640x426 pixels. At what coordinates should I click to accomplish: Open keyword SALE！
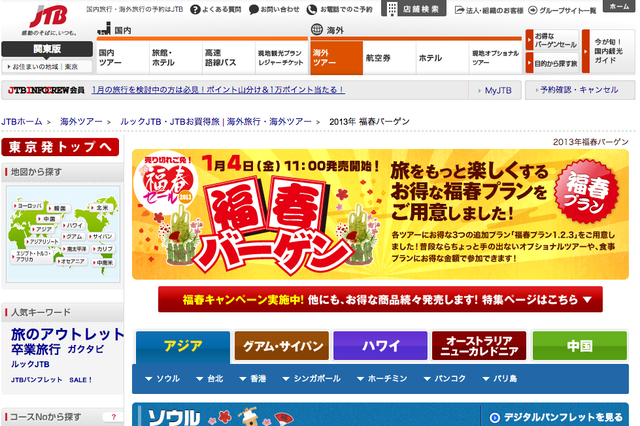click(80, 380)
